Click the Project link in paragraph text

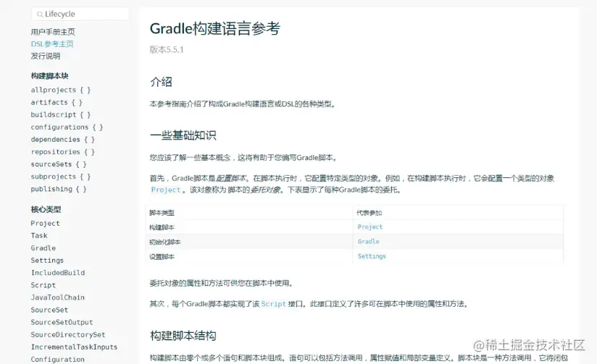click(x=166, y=190)
